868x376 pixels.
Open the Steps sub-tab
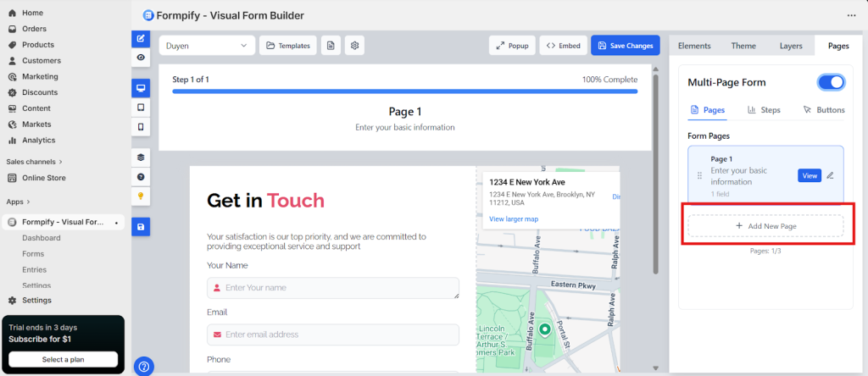click(x=764, y=110)
